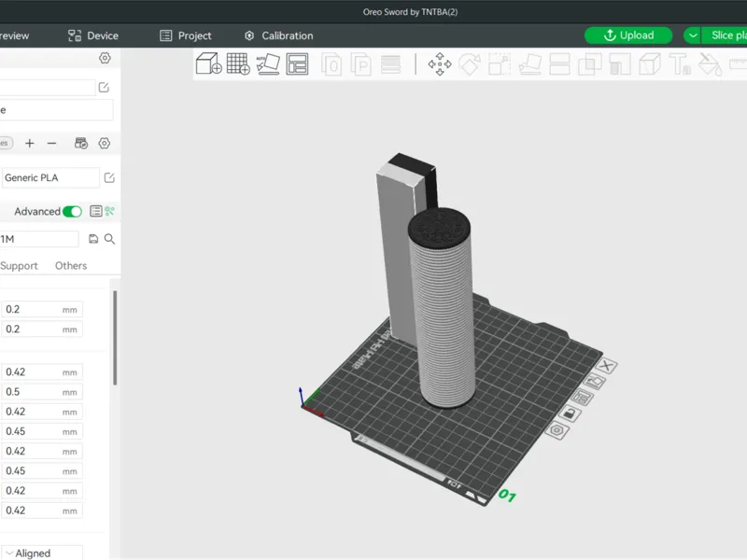The image size is (747, 560).
Task: Open the Preview tab
Action: click(x=14, y=35)
